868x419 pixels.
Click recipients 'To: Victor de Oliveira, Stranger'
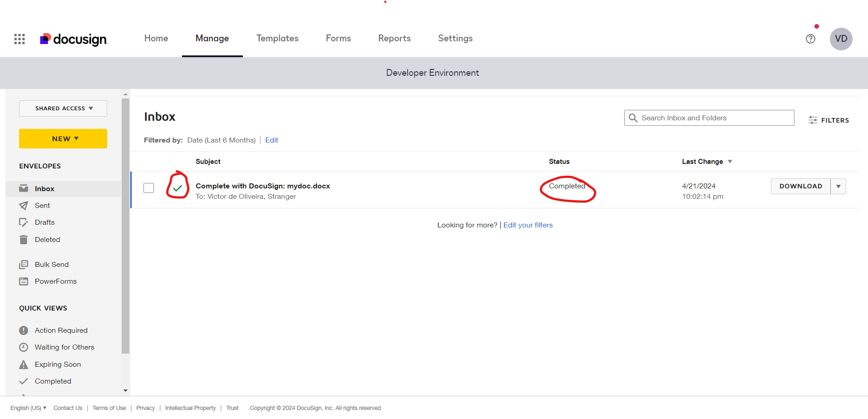point(246,197)
